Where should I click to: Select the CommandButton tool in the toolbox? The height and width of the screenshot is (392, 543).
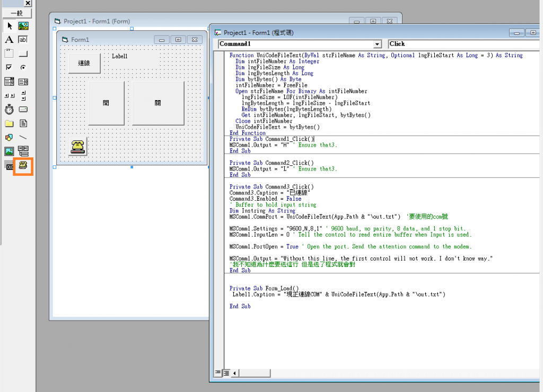(23, 53)
